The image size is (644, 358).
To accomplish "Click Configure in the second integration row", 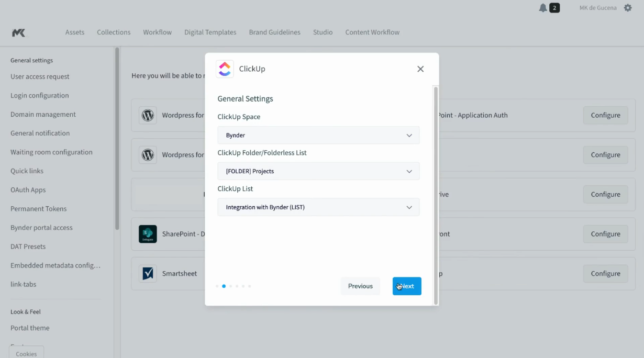I will [605, 155].
